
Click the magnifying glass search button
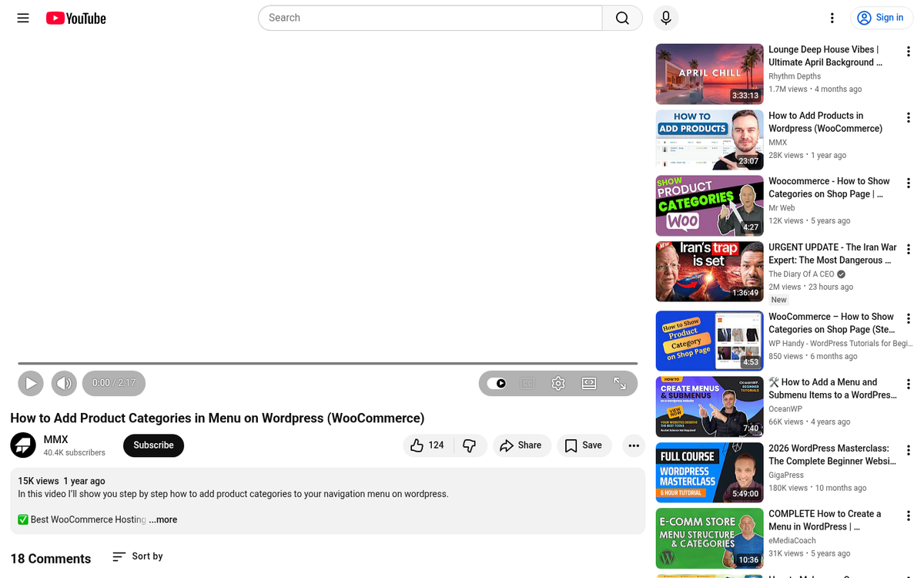[622, 18]
